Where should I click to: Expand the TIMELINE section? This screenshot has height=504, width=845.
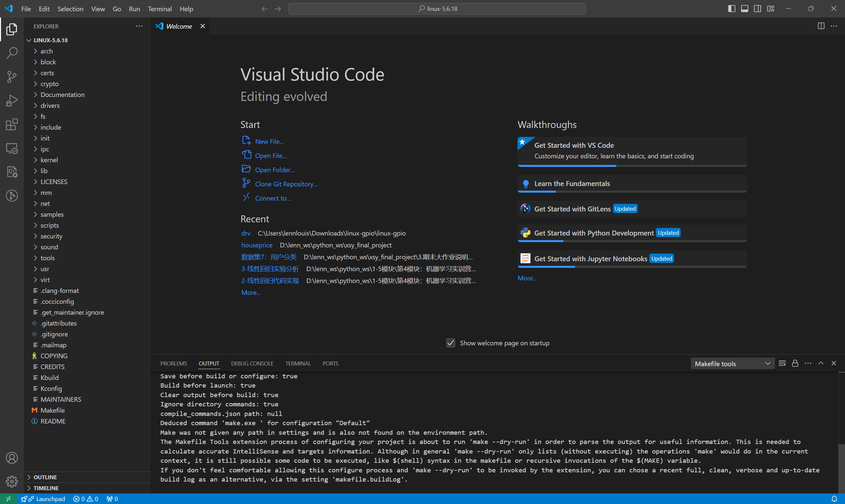tap(87, 488)
